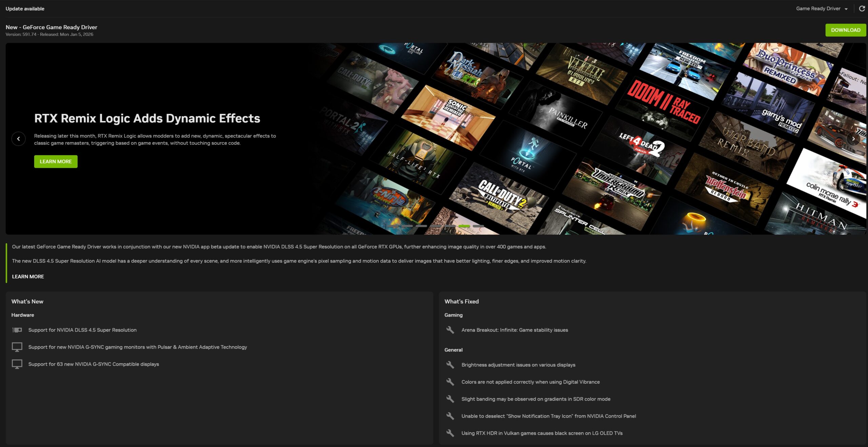Advance to the next carousel slide arrow
This screenshot has width=868, height=447.
click(x=853, y=139)
